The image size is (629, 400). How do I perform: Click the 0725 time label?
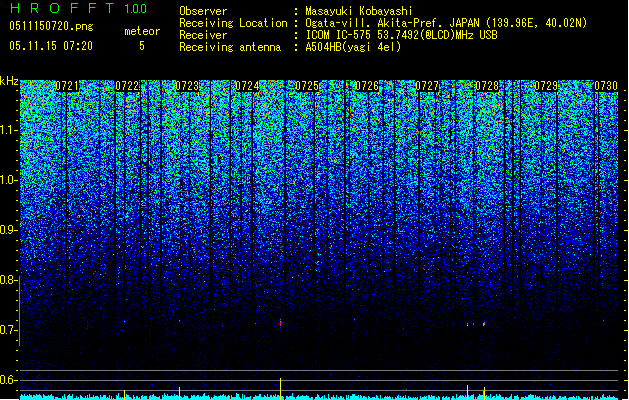pyautogui.click(x=307, y=86)
